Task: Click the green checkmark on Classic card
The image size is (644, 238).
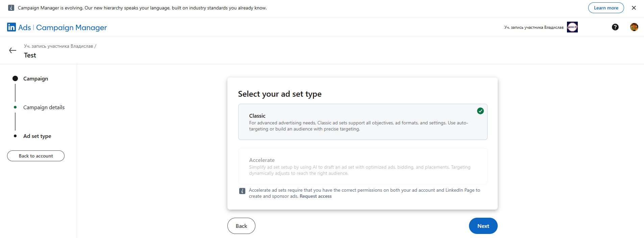Action: [480, 111]
